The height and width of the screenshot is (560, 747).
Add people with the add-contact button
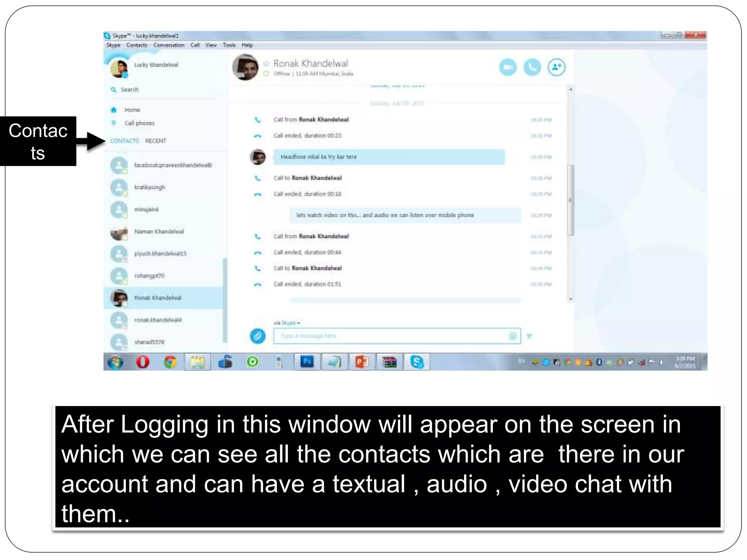point(557,67)
